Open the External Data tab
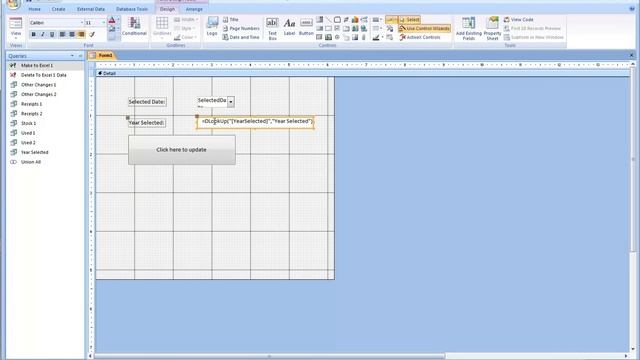The width and height of the screenshot is (640, 360). pos(91,9)
